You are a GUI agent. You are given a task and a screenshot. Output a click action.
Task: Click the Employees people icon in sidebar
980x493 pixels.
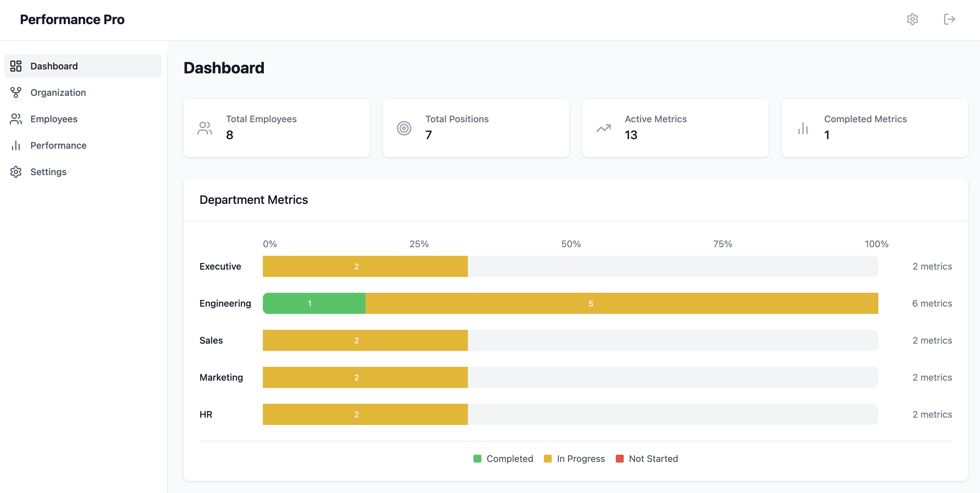tap(16, 119)
